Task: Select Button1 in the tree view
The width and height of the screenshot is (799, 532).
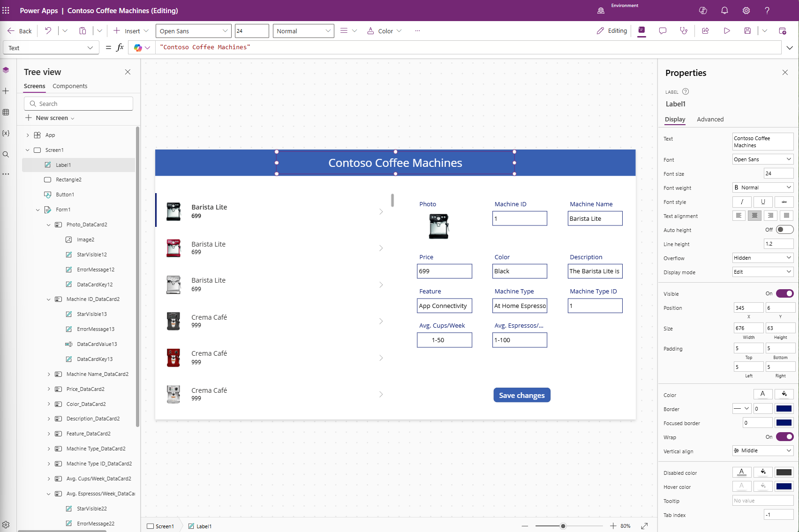Action: tap(65, 195)
